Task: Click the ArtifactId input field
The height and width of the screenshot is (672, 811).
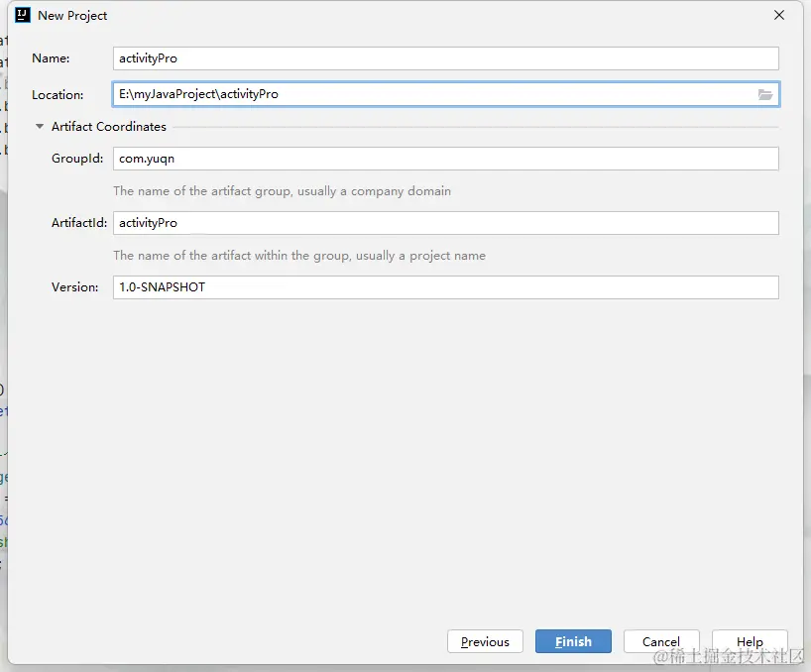Action: click(446, 223)
